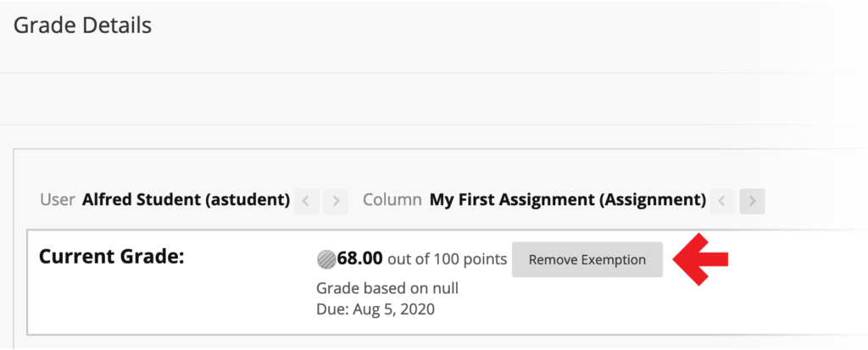This screenshot has height=350, width=868.
Task: Click the "User" field label
Action: [58, 201]
